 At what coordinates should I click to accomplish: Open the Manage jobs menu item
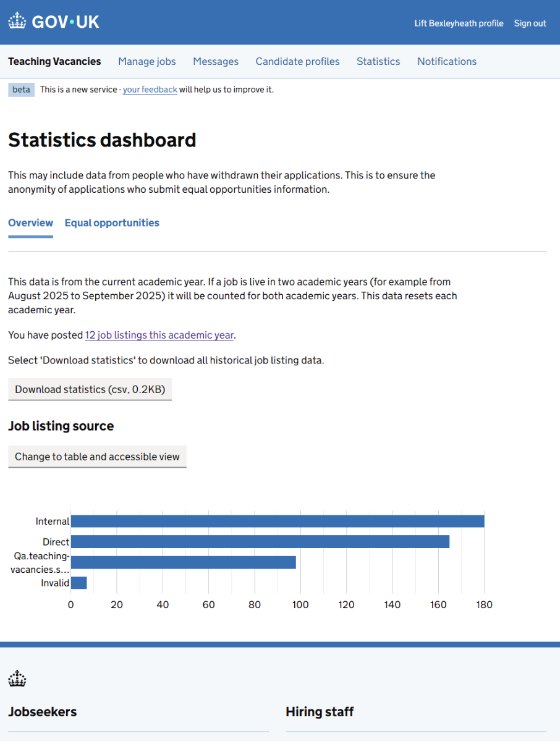click(x=147, y=61)
